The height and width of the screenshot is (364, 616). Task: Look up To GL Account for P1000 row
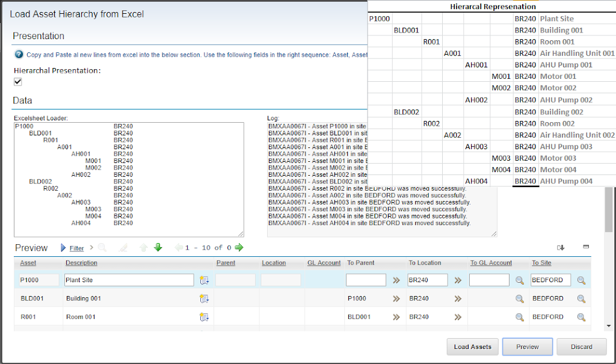520,280
